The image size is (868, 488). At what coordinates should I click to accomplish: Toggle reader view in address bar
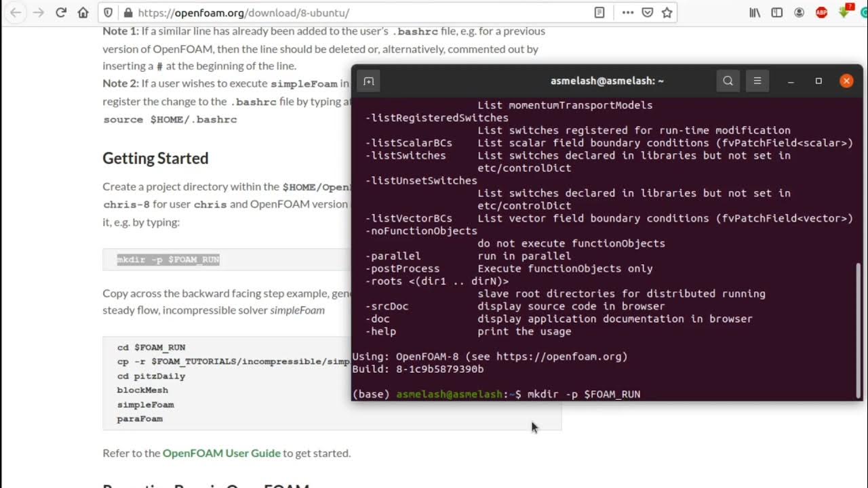(x=599, y=12)
